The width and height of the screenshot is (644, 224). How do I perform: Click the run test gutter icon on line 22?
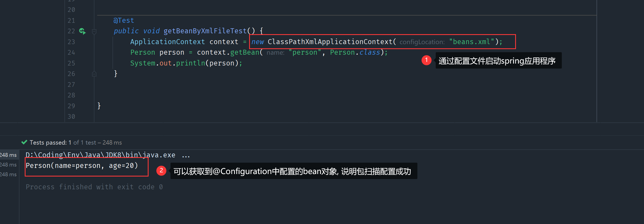(82, 31)
